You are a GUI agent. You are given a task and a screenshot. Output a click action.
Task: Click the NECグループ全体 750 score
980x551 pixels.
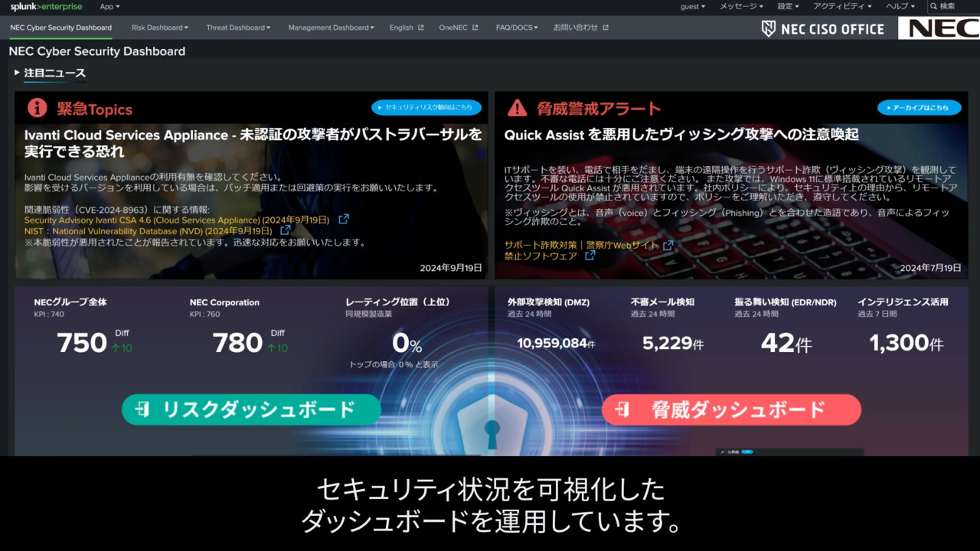(82, 343)
